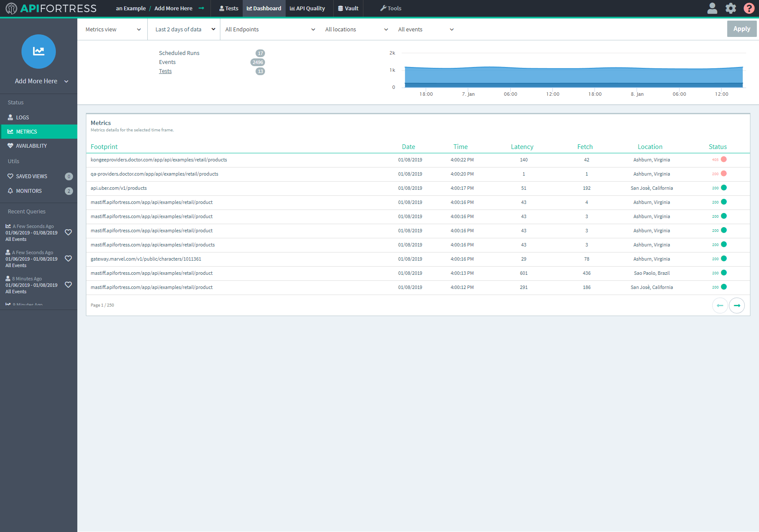Unfavorite the first A Few Seconds Ago query
The image size is (759, 532).
tap(68, 232)
